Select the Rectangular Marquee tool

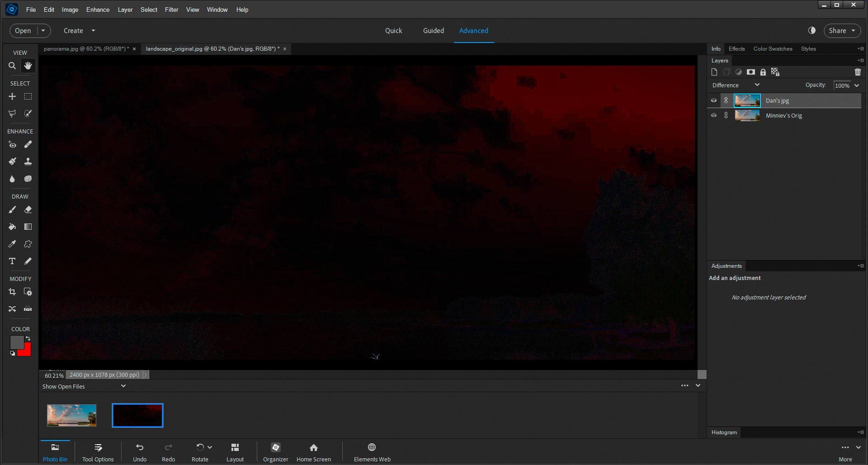coord(28,96)
